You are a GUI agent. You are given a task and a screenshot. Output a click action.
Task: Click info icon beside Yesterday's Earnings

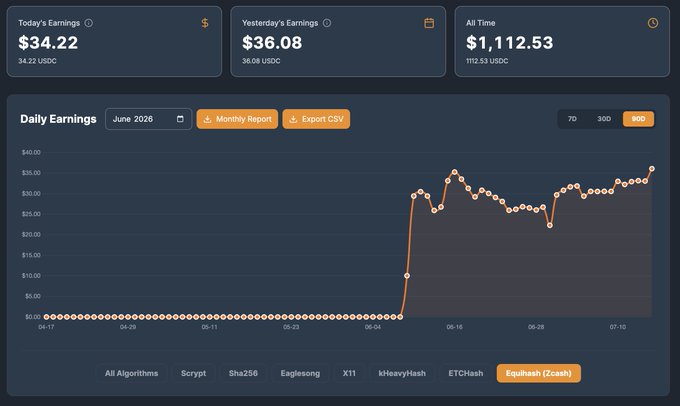pos(327,23)
